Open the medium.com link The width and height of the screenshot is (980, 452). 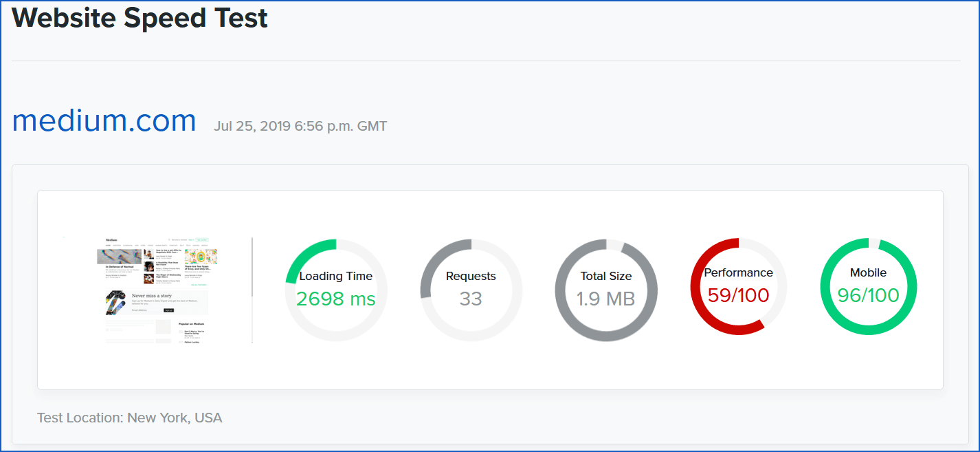tap(104, 120)
